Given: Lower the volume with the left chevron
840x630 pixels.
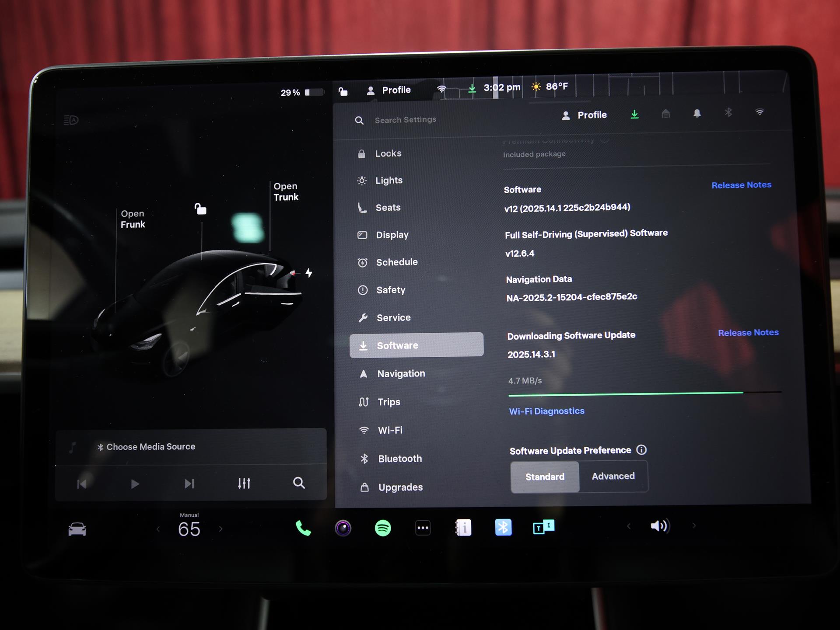Looking at the screenshot, I should pos(629,526).
